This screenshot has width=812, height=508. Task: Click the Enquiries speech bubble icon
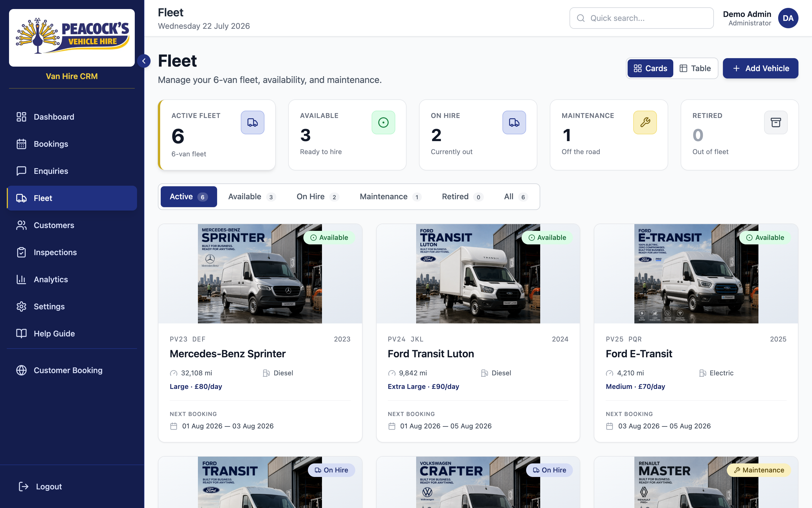point(21,171)
